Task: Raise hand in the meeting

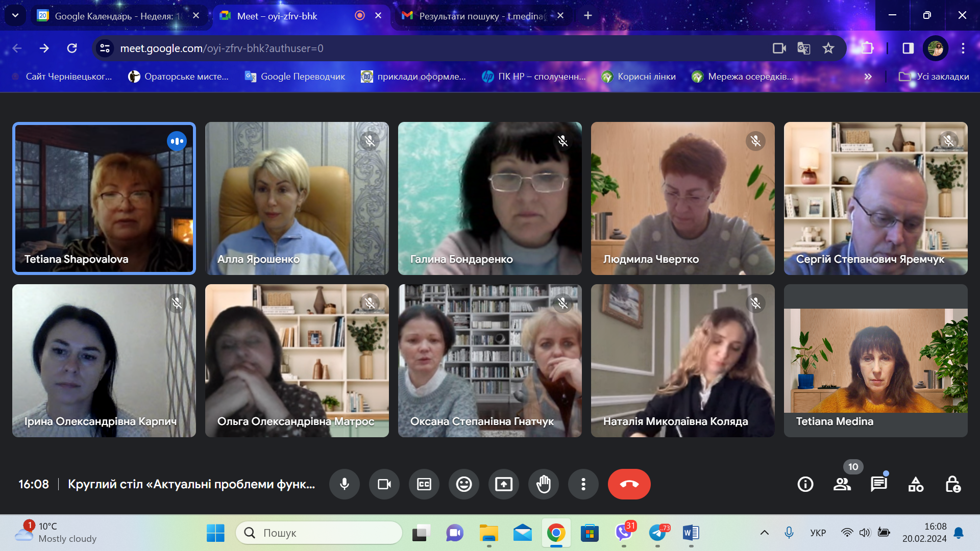Action: point(544,484)
